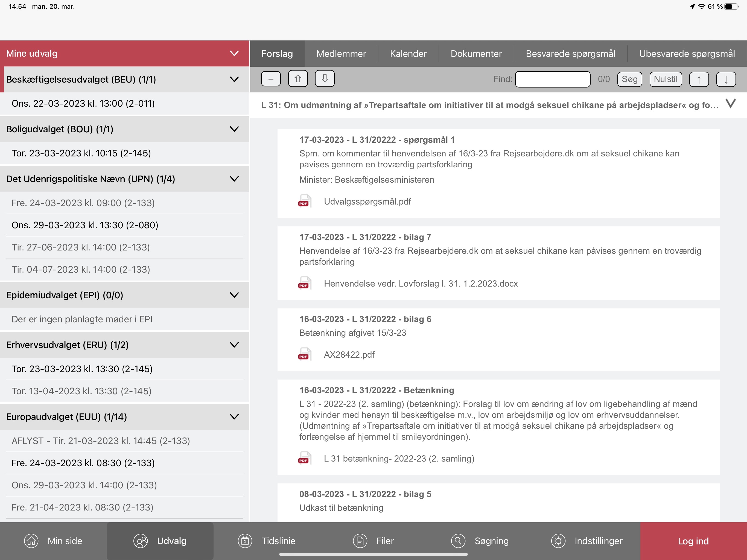
Task: Select Ons. 29-03-2023 kl. 13:30 UPN meeting
Action: point(85,225)
